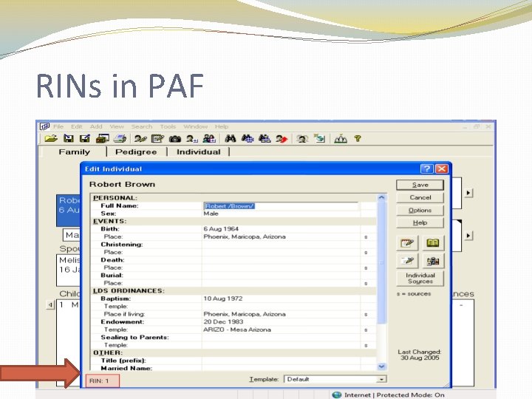Click the top right-arrow expander beside parent box
This screenshot has height=399, width=532.
click(468, 193)
